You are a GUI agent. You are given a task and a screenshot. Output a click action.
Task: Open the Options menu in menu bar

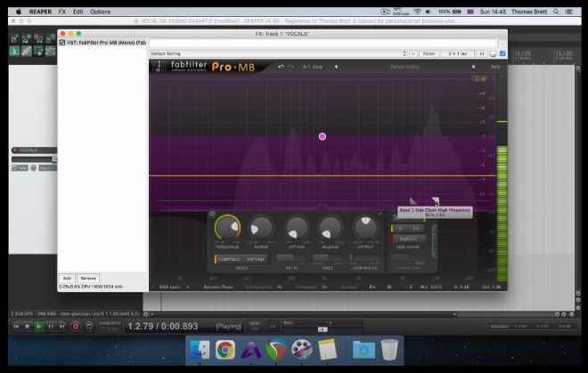[100, 12]
